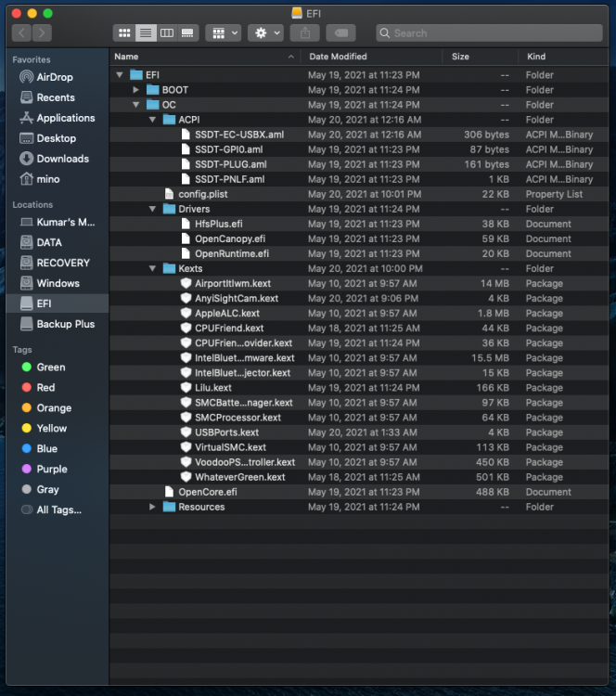This screenshot has width=616, height=696.
Task: Select the config.plist file
Action: [359, 194]
